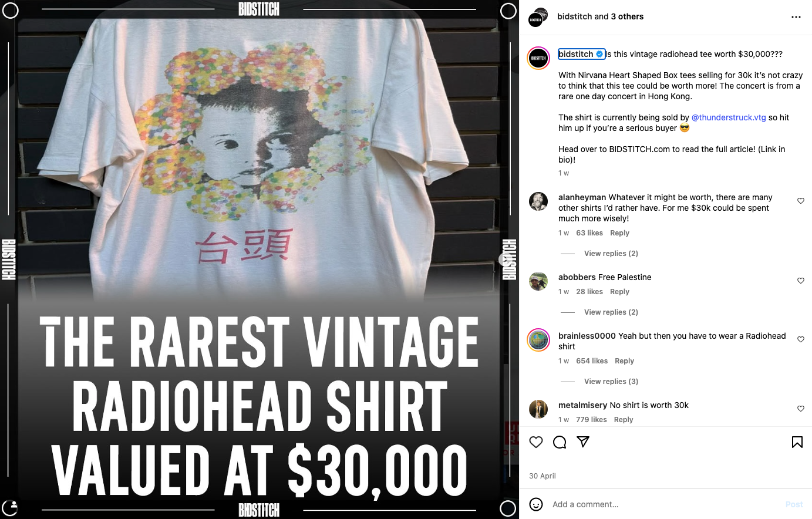Like the post with the heart icon
The width and height of the screenshot is (812, 519).
pos(536,442)
